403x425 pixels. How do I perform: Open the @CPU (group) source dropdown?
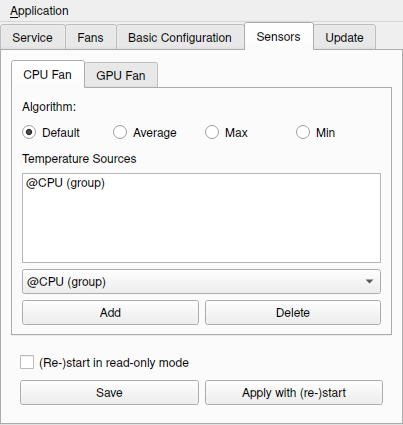[201, 282]
